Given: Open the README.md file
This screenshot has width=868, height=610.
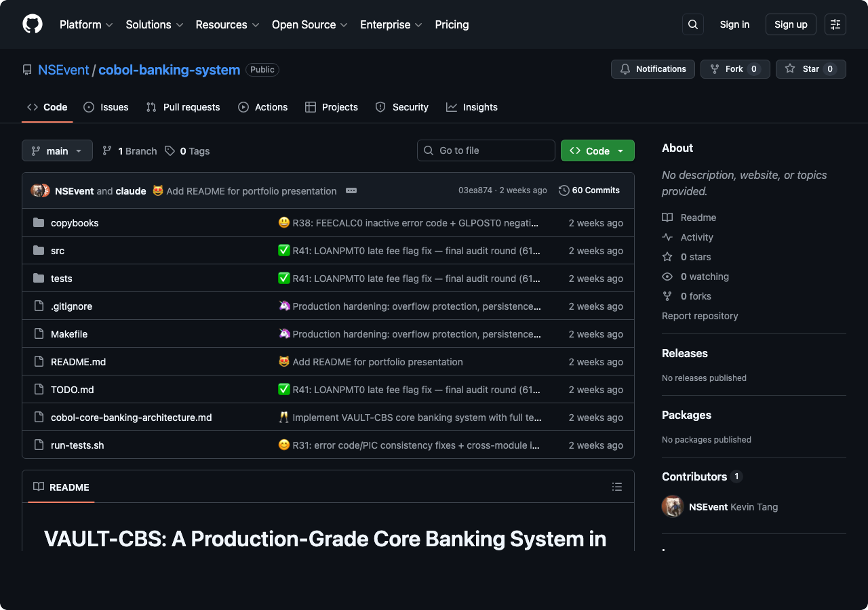Looking at the screenshot, I should (78, 362).
